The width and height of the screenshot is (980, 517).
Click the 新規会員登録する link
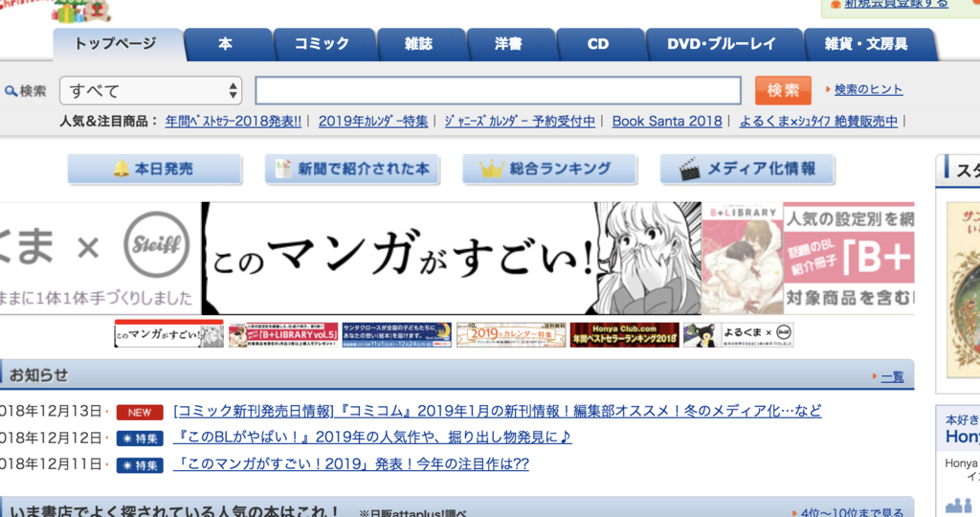coord(896,4)
